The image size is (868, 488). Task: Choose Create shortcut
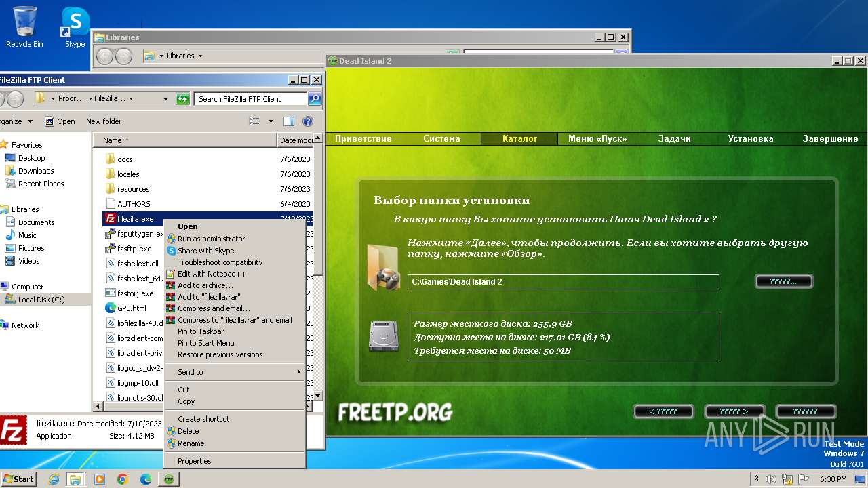coord(235,419)
